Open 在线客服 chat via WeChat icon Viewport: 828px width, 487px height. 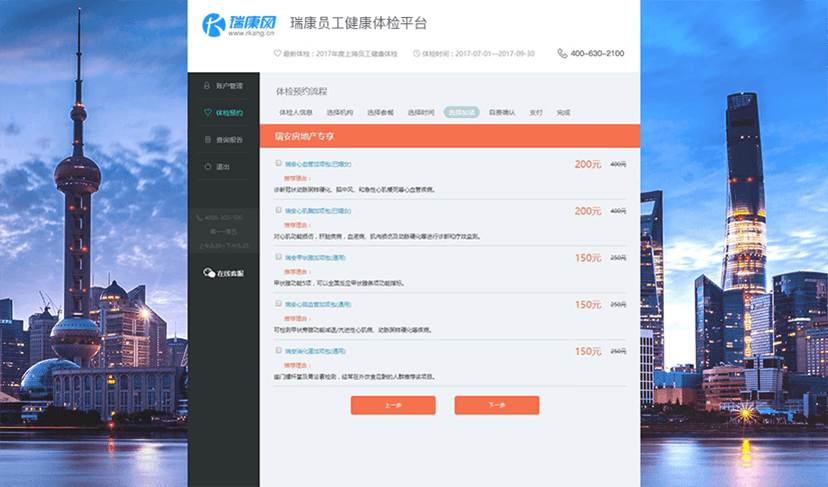pyautogui.click(x=208, y=272)
